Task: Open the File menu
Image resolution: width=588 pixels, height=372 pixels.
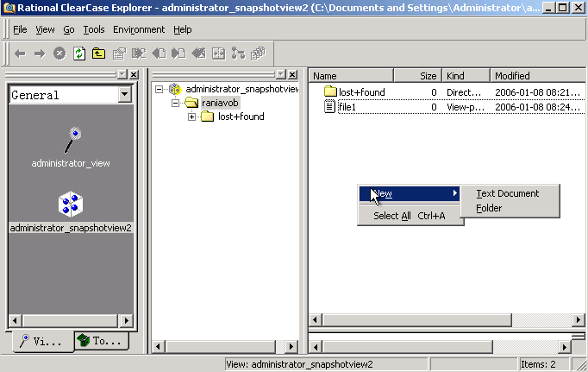Action: point(20,29)
